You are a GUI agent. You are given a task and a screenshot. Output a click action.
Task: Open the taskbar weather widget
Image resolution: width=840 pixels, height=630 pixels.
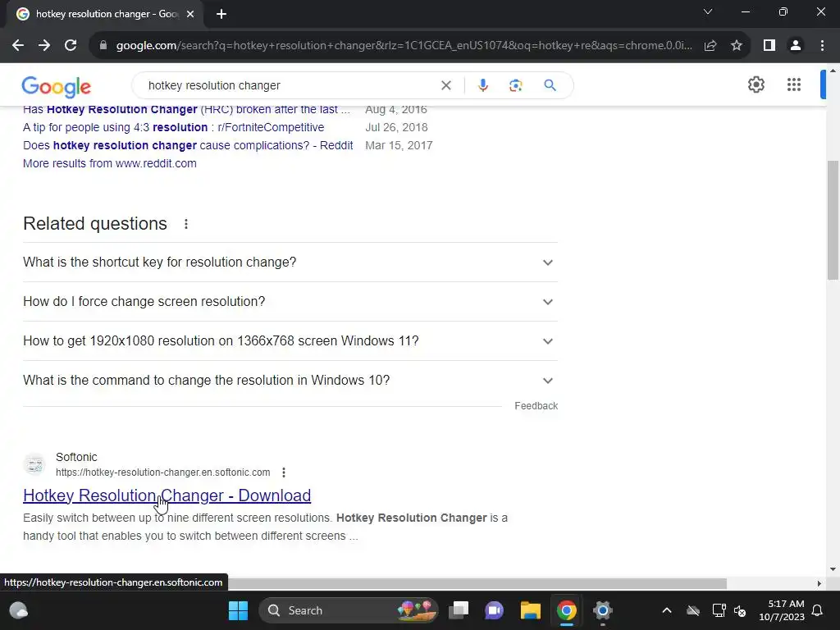(19, 610)
